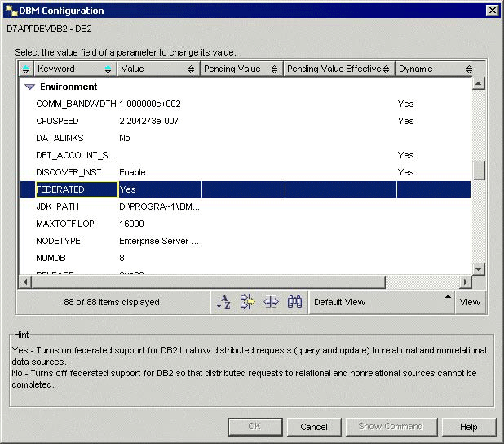This screenshot has width=504, height=444.
Task: Click the binoculars find icon
Action: 294,302
